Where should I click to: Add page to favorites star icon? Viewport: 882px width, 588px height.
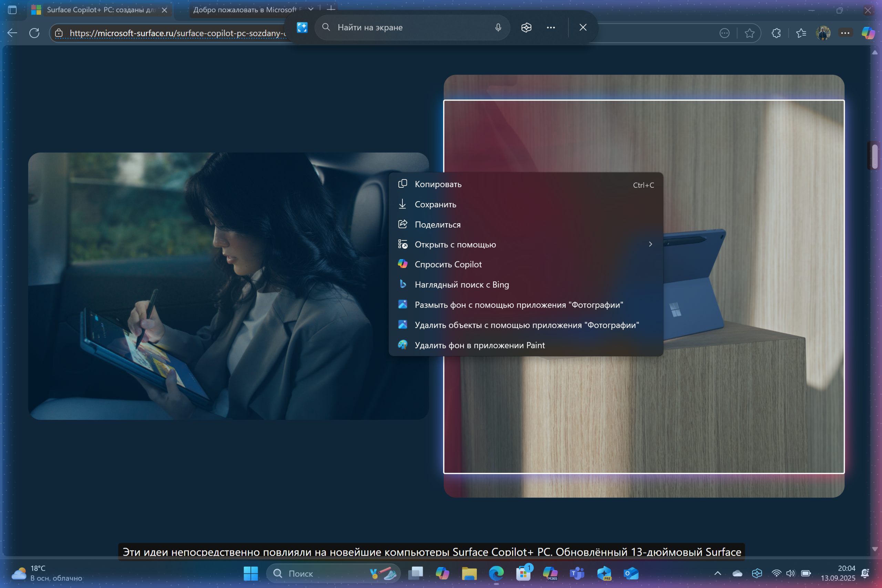tap(750, 33)
